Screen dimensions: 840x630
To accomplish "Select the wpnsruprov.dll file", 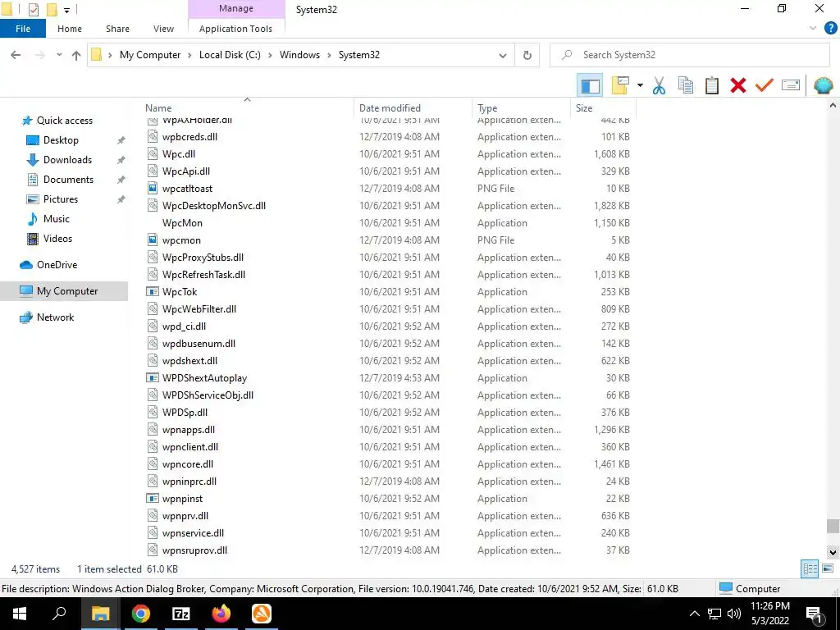I will (x=194, y=550).
